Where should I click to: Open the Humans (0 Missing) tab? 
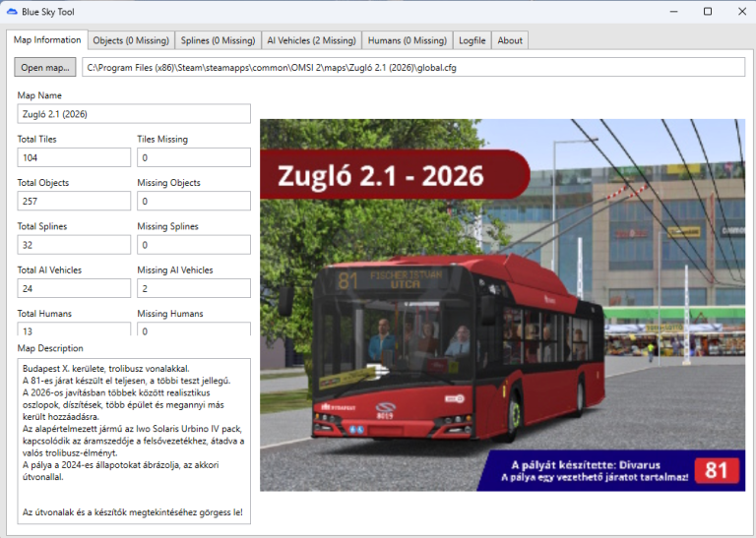click(x=408, y=40)
